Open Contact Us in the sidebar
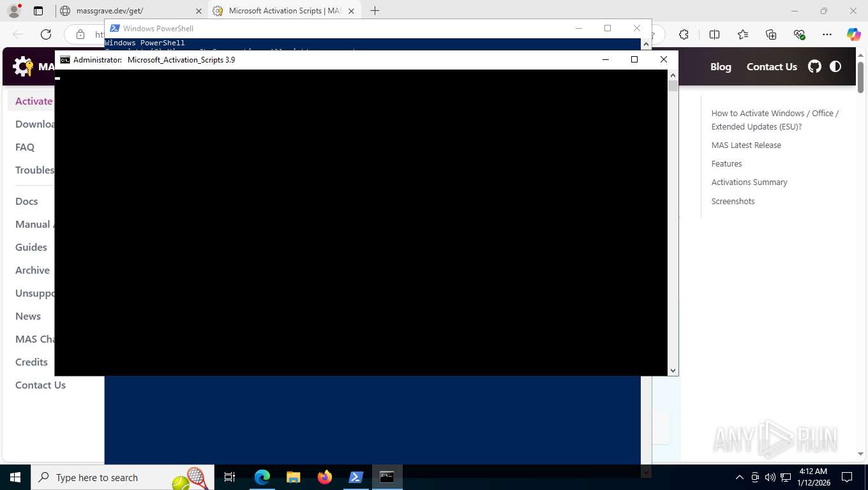868x490 pixels. (40, 385)
